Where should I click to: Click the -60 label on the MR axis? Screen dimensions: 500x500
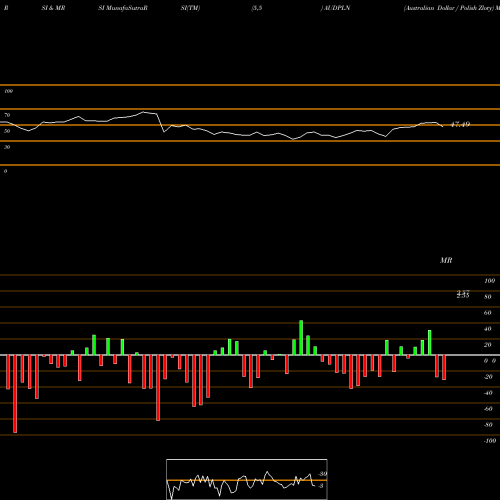(488, 409)
